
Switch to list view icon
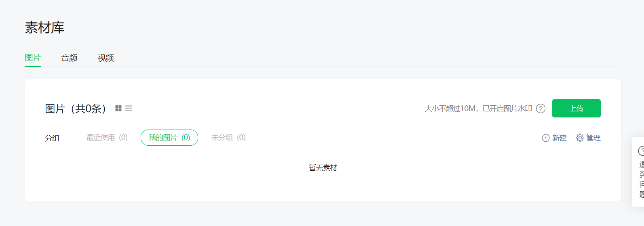(x=129, y=108)
